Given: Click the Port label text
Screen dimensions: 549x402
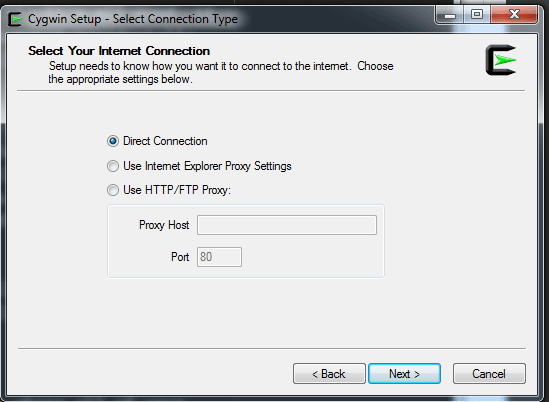Looking at the screenshot, I should [x=180, y=257].
